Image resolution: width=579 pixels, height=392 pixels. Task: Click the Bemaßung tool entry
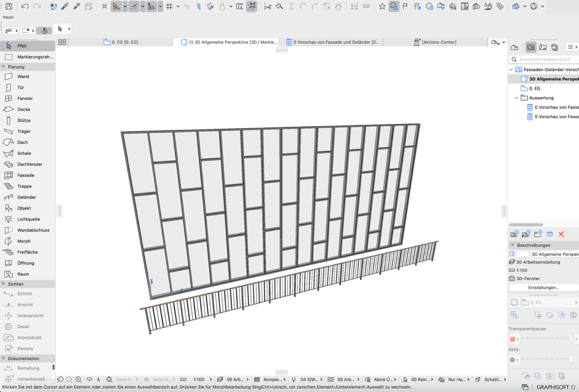(x=28, y=368)
